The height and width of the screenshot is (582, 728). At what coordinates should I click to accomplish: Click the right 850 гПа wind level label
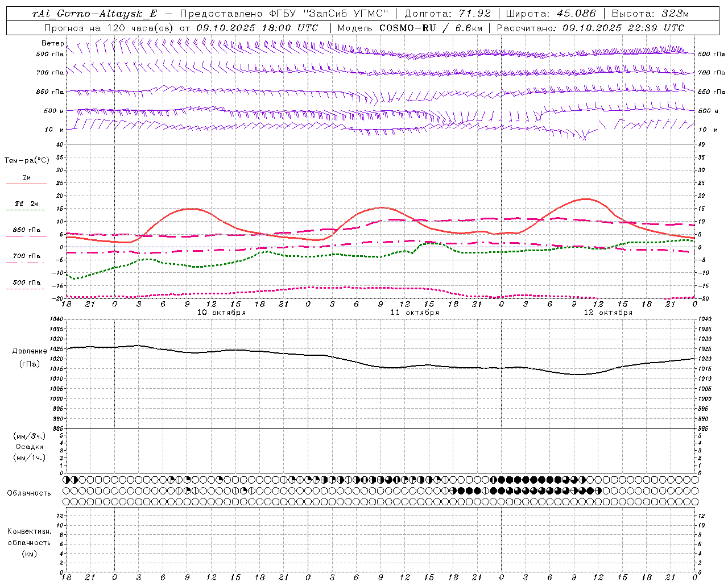pos(712,92)
